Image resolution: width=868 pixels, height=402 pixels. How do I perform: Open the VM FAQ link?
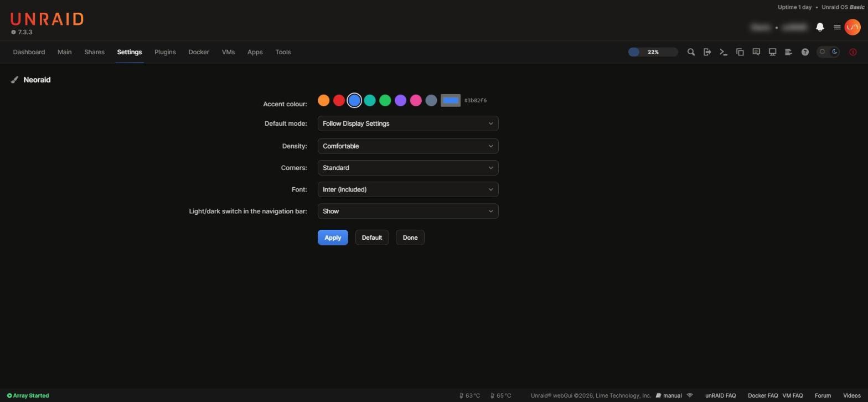point(793,396)
